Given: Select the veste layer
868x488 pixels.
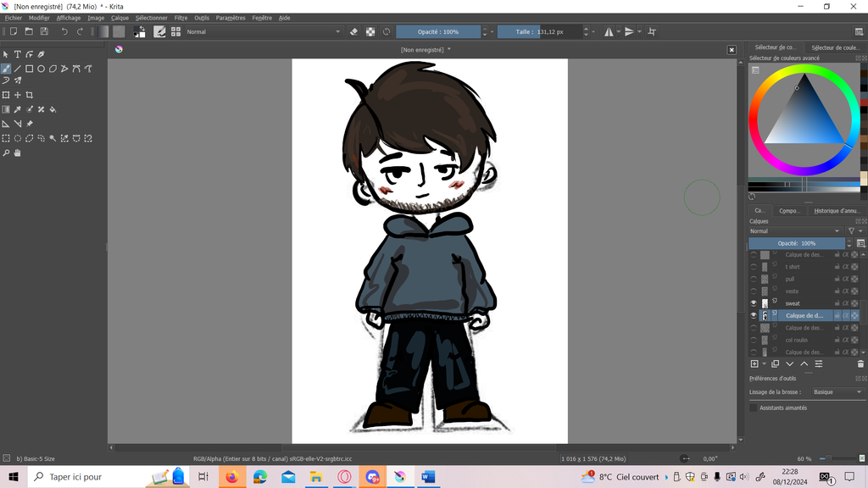Looking at the screenshot, I should [x=792, y=291].
